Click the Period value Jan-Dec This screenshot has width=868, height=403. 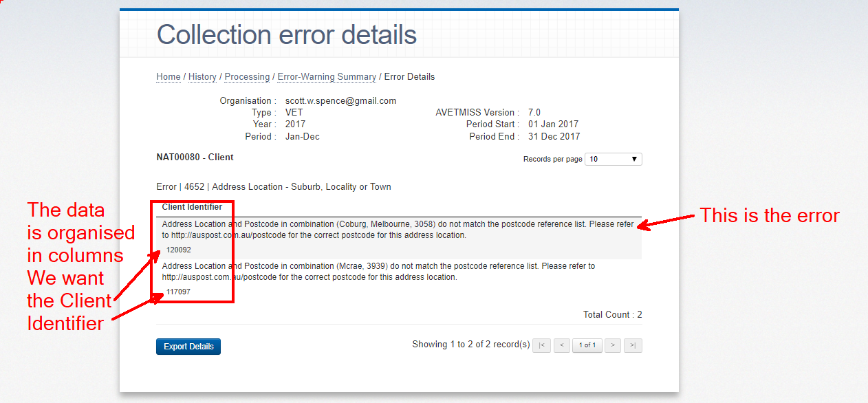point(303,136)
